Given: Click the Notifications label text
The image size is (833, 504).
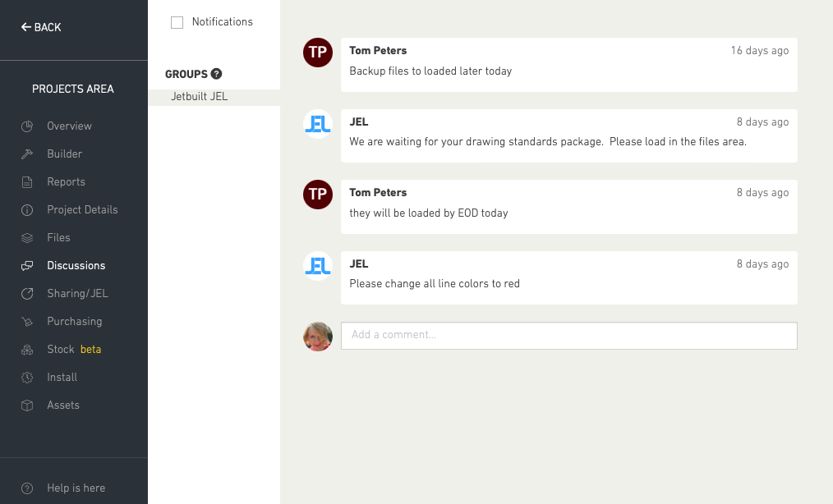Looking at the screenshot, I should pos(222,22).
